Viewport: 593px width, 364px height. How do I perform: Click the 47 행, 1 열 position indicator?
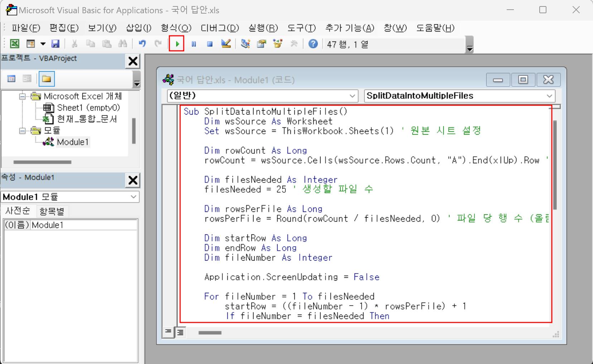[348, 44]
